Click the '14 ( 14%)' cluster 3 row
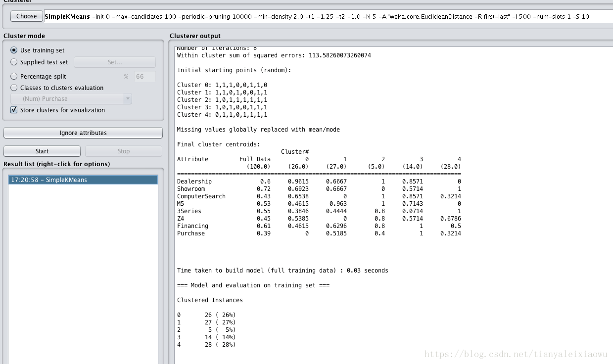 206,337
